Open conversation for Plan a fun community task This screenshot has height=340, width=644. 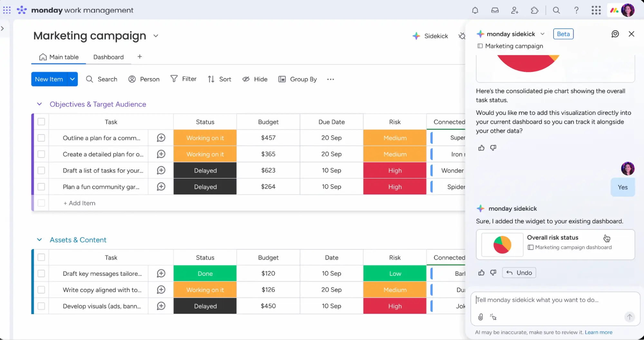click(161, 187)
